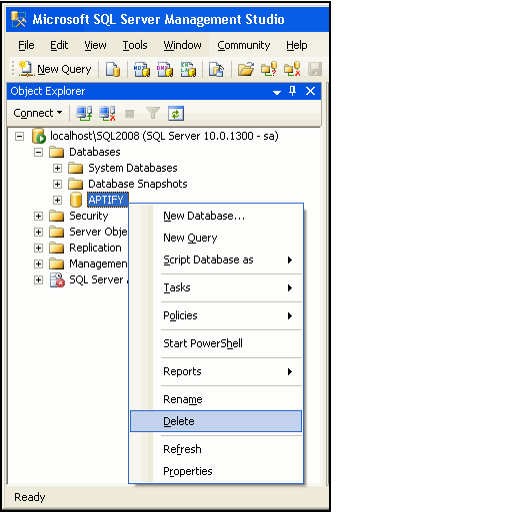Click the Management Studio title bar app icon
529x524 pixels.
18,19
